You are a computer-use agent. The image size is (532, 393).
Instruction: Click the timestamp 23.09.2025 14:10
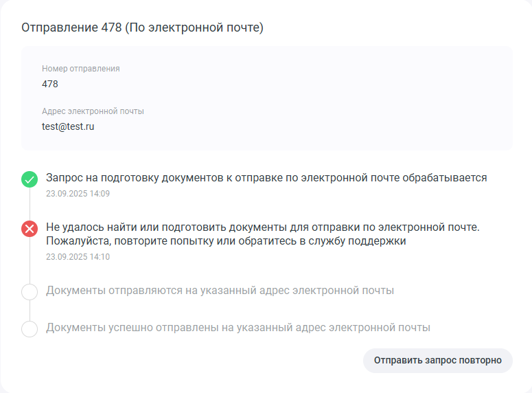coord(78,257)
